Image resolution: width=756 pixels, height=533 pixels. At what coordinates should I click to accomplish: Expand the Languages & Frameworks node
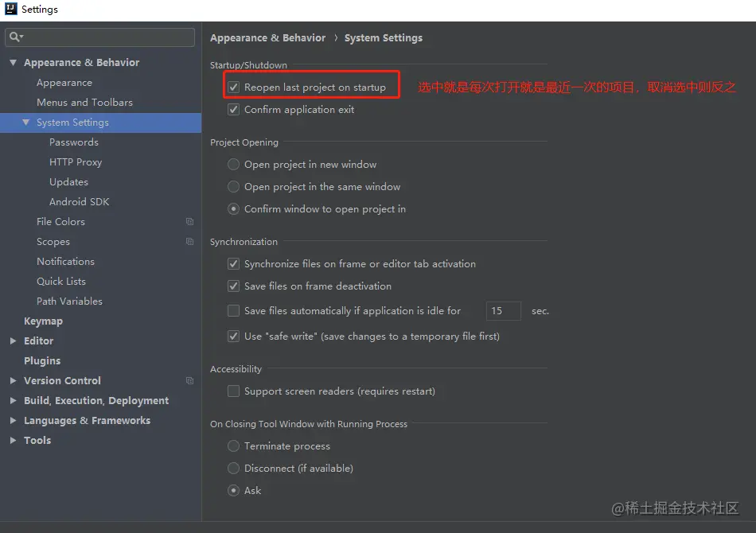point(13,420)
